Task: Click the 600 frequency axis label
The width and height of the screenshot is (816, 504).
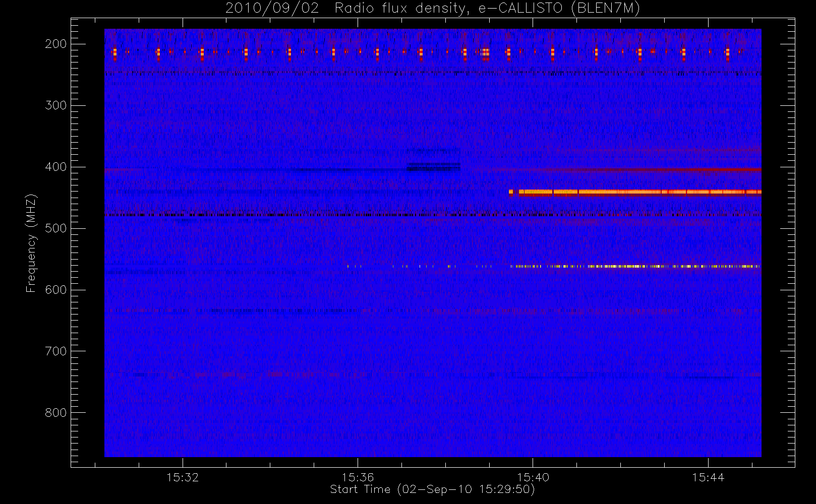Action: pyautogui.click(x=55, y=290)
